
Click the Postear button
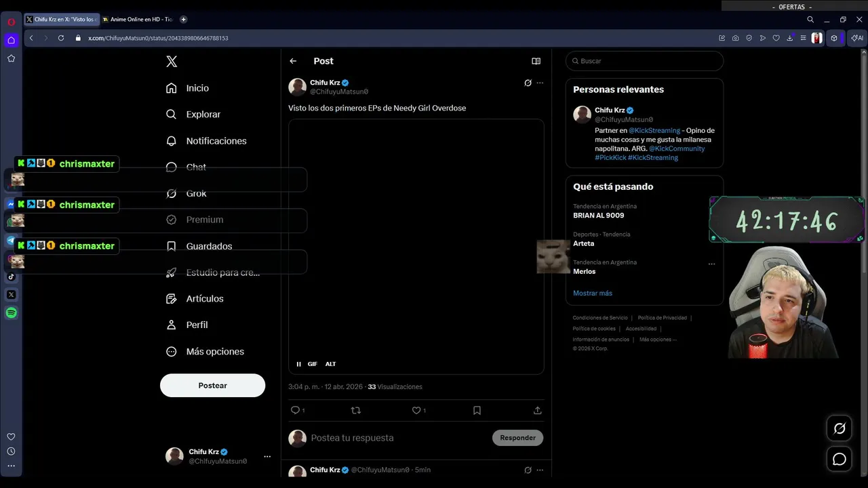pos(212,386)
